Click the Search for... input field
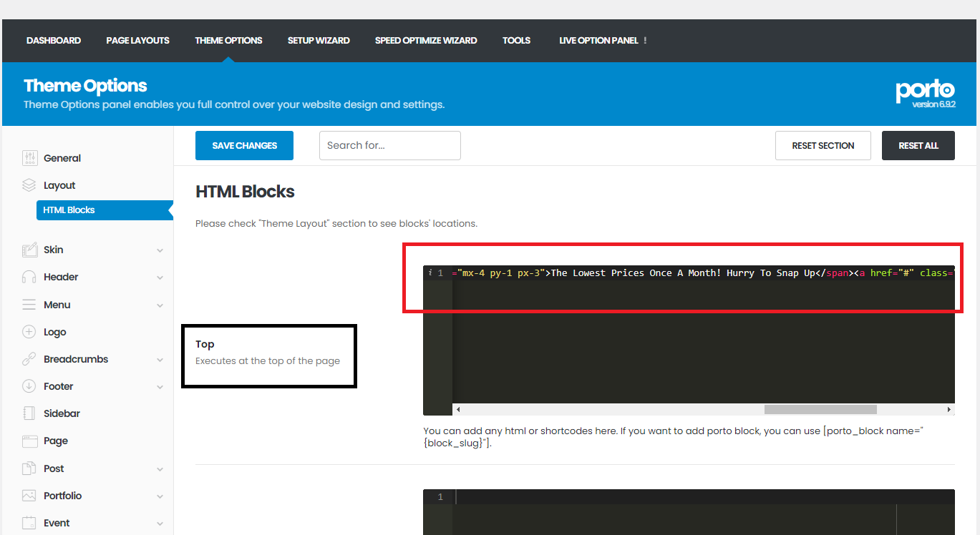 point(390,145)
